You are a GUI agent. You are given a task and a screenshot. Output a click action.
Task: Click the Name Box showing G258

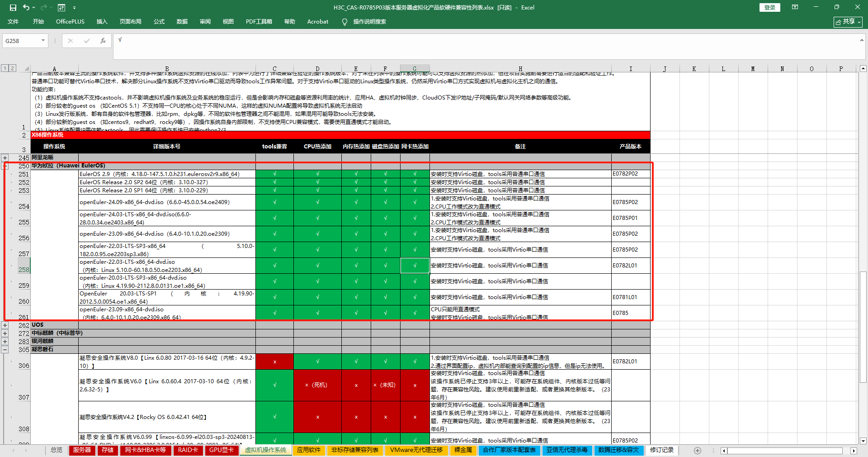pos(22,41)
